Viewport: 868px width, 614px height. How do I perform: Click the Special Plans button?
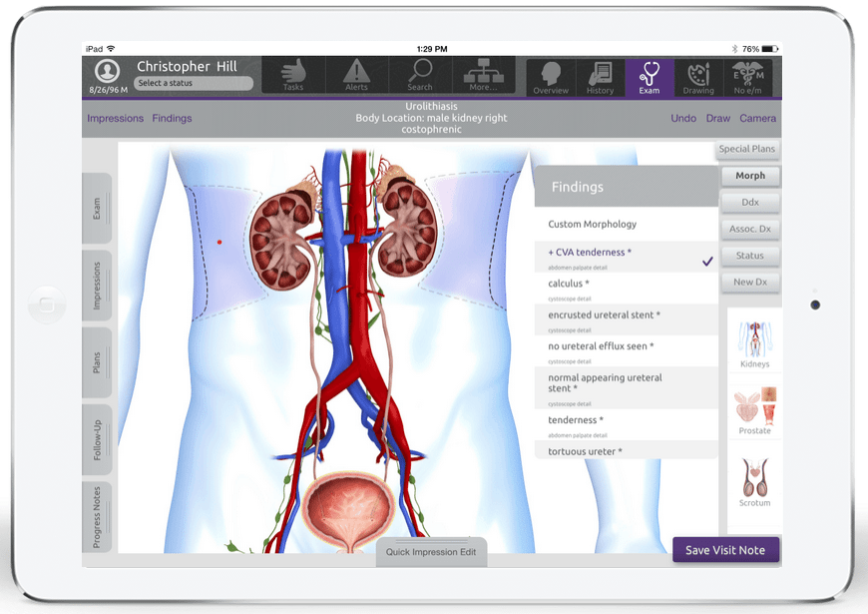746,149
